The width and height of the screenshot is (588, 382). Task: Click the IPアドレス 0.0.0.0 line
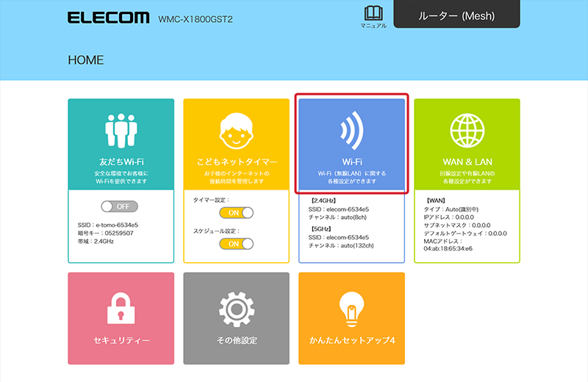pos(449,217)
